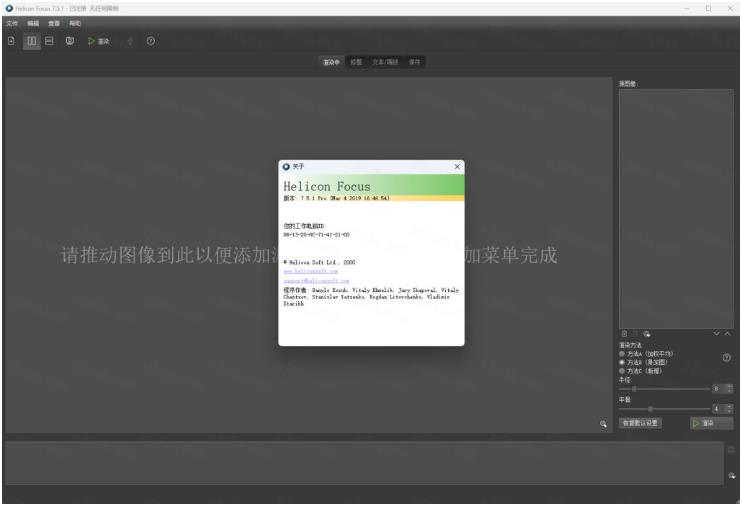Viewport: 742px width, 506px height.
Task: Open the 查看 menu
Action: point(54,23)
